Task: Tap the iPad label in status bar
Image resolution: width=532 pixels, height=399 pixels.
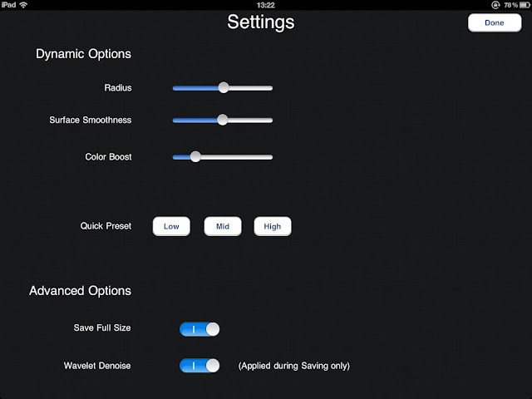Action: click(9, 5)
